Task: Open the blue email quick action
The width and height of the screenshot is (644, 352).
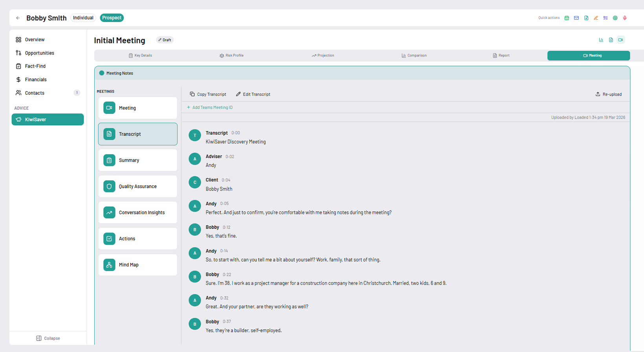Action: click(x=576, y=18)
